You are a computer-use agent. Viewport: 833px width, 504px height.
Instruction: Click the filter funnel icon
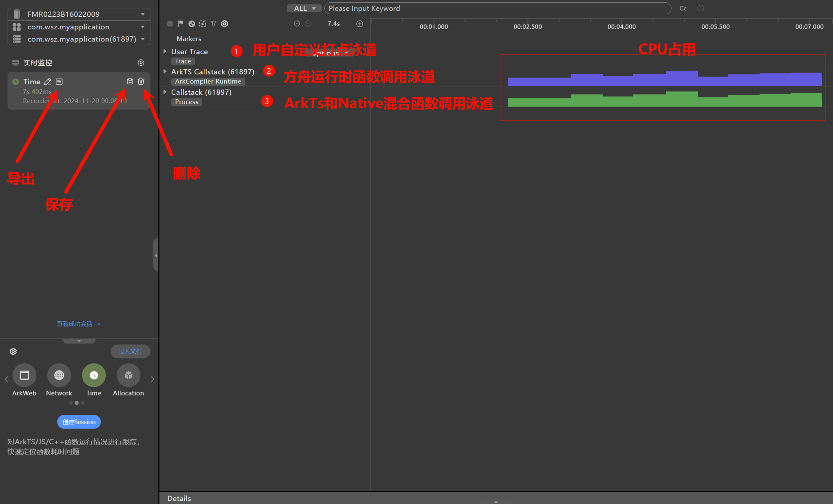[213, 24]
